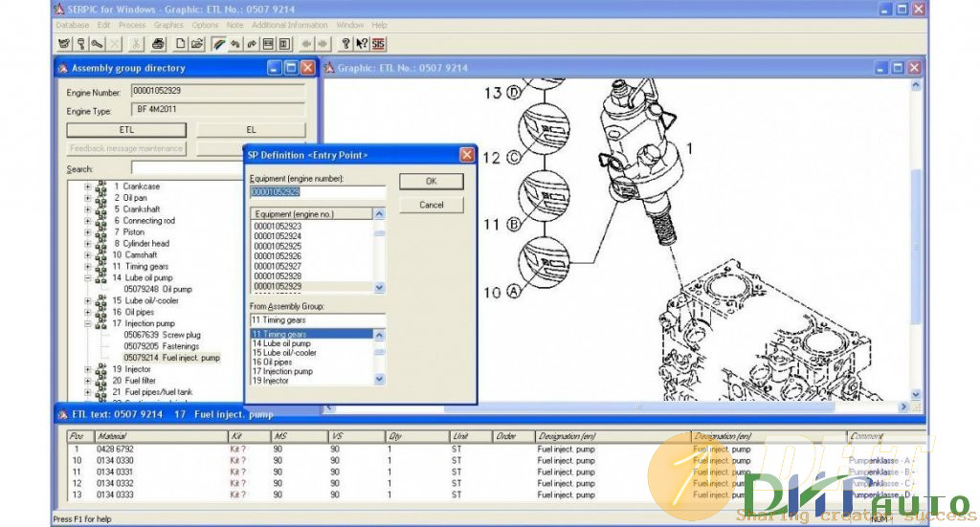The width and height of the screenshot is (980, 527).
Task: Click the pointer context-help icon
Action: coord(361,44)
